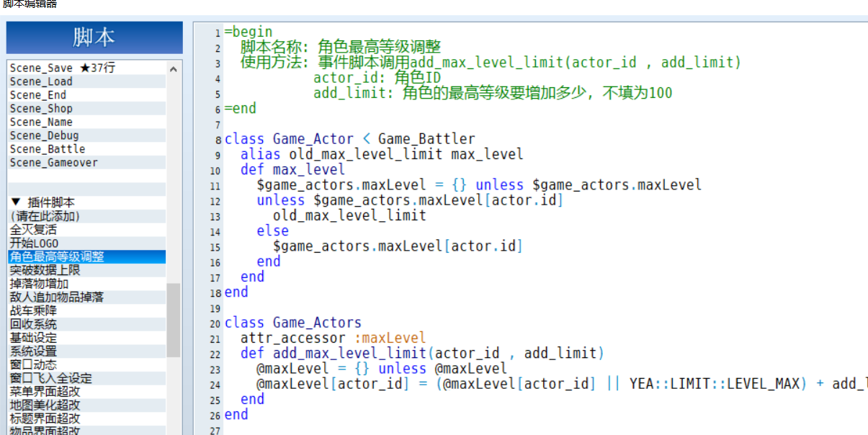Select Scene_Gameover script entry
868x435 pixels.
(87, 163)
